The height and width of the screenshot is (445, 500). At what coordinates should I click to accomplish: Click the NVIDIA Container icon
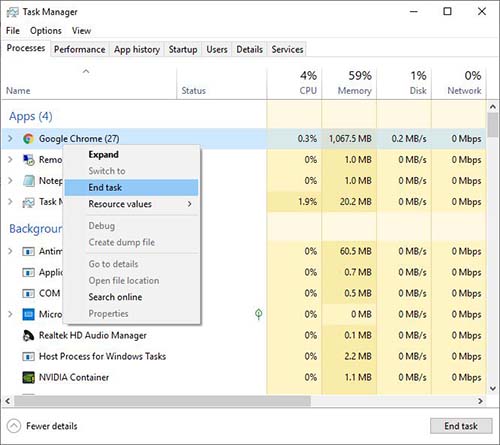coord(28,377)
